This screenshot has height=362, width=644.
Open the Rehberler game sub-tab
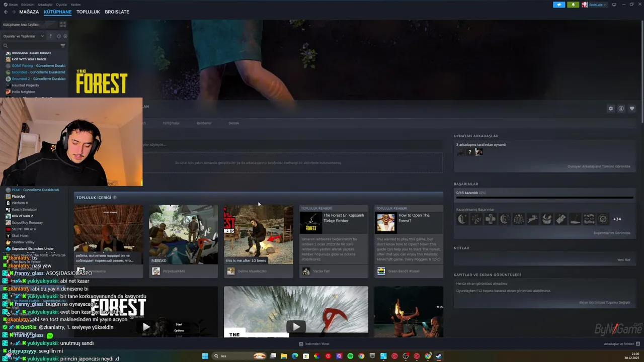(x=204, y=123)
